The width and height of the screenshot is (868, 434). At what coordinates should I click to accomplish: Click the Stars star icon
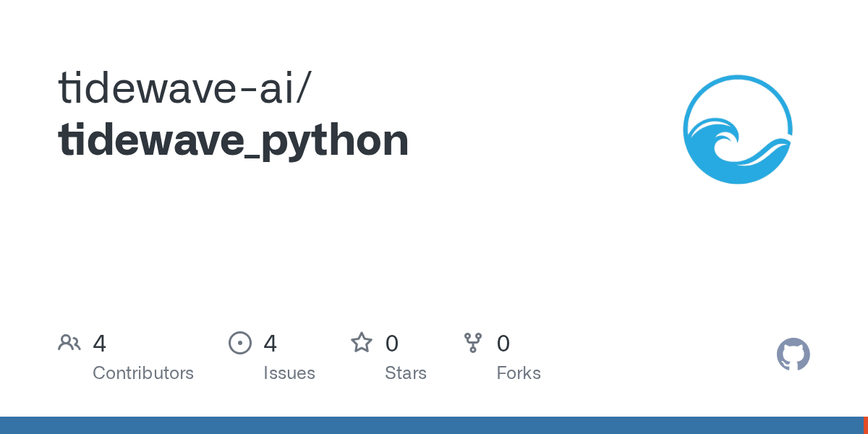pos(362,343)
